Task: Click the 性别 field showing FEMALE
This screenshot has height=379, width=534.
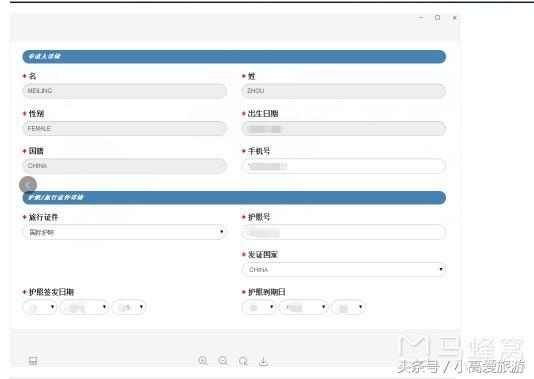Action: click(x=125, y=128)
